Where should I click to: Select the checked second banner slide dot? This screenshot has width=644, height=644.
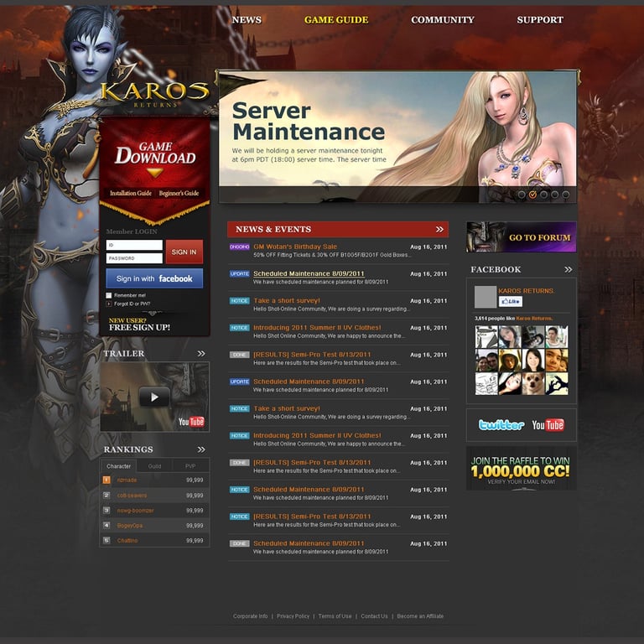click(532, 195)
